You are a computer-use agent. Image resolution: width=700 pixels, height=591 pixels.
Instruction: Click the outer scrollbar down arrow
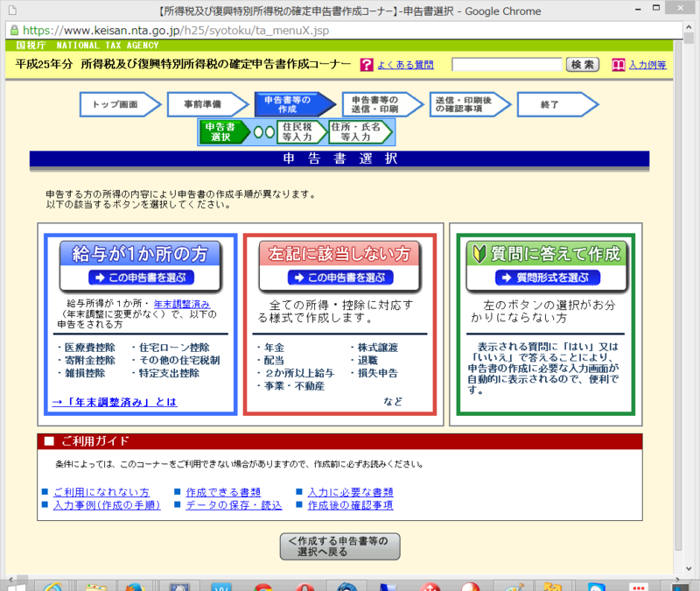pos(689,568)
